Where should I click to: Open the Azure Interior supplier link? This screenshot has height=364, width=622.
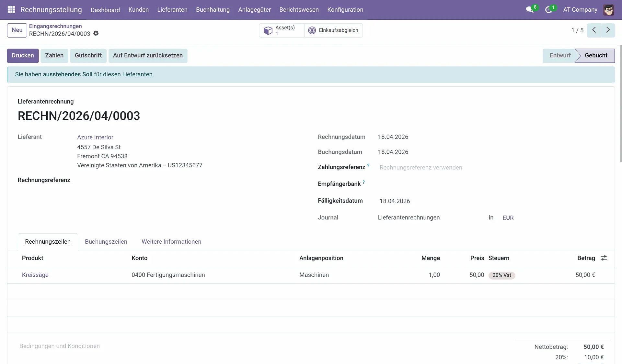click(x=95, y=137)
